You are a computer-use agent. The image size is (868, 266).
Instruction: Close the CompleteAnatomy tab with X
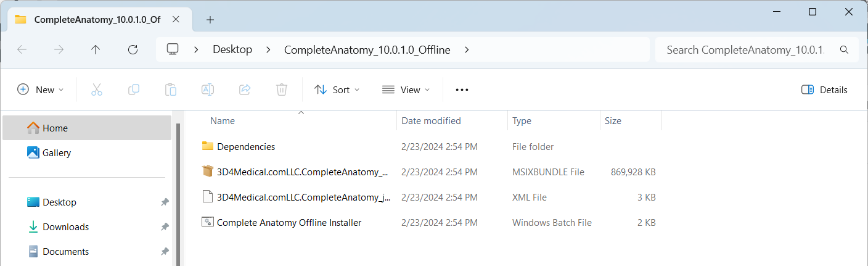(x=176, y=20)
